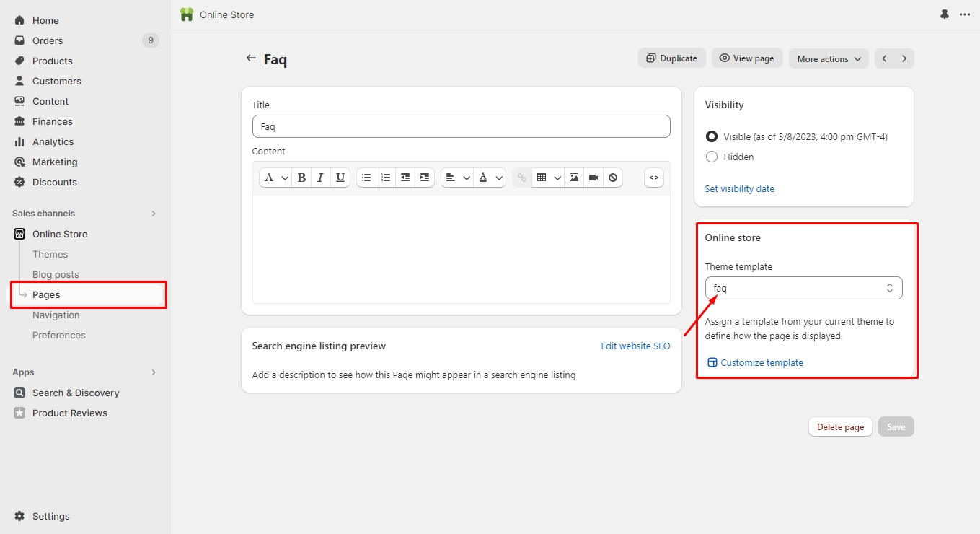Go to Products in the sidebar
The height and width of the screenshot is (534, 980).
tap(53, 61)
